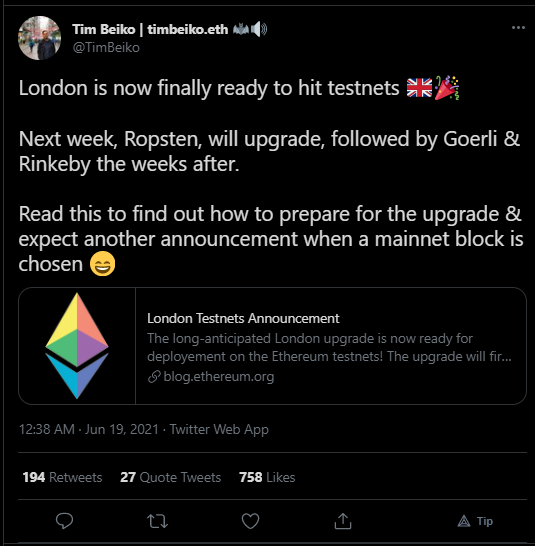
Task: Click the @TimBeiko handle
Action: pyautogui.click(x=106, y=47)
